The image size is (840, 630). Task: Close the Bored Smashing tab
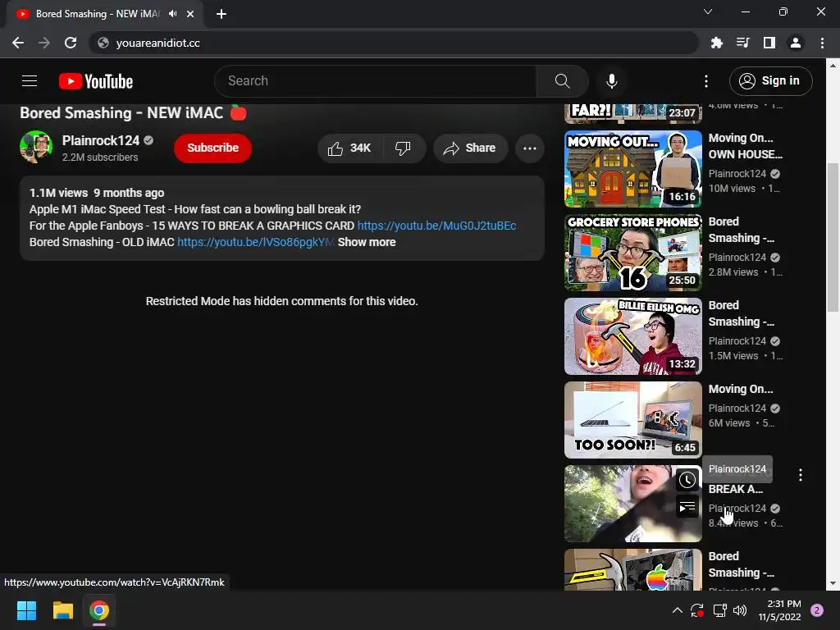pos(190,14)
